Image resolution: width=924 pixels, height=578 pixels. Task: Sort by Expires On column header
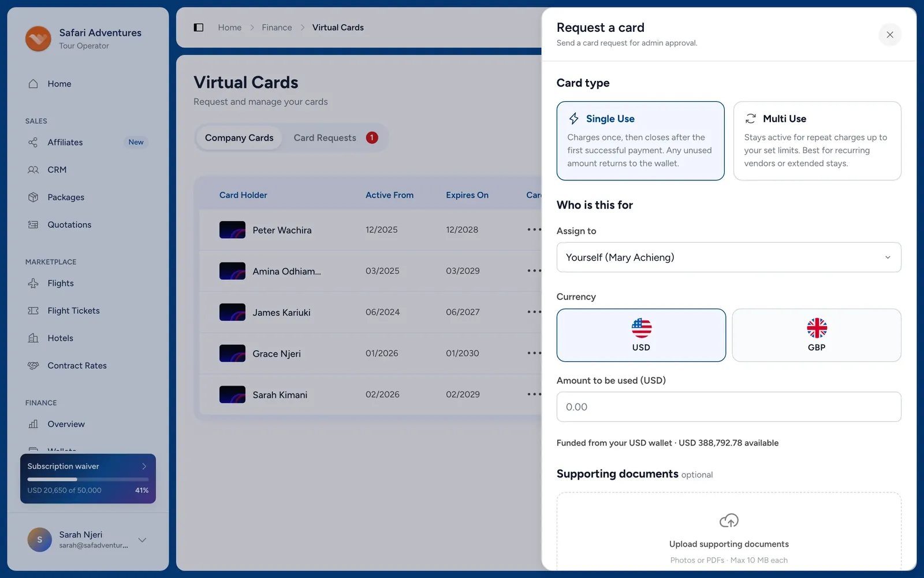(x=467, y=195)
